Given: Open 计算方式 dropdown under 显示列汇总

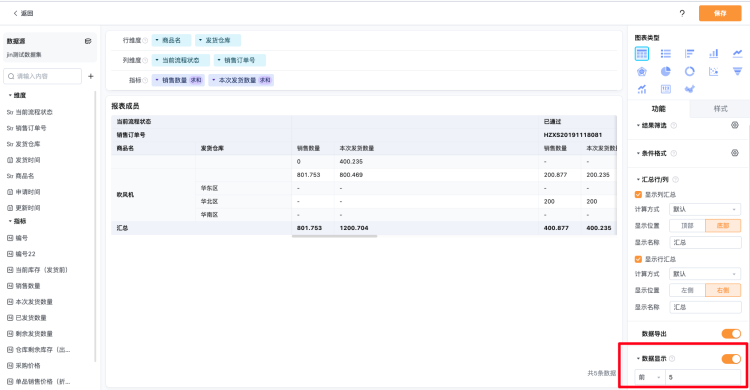Looking at the screenshot, I should (705, 209).
